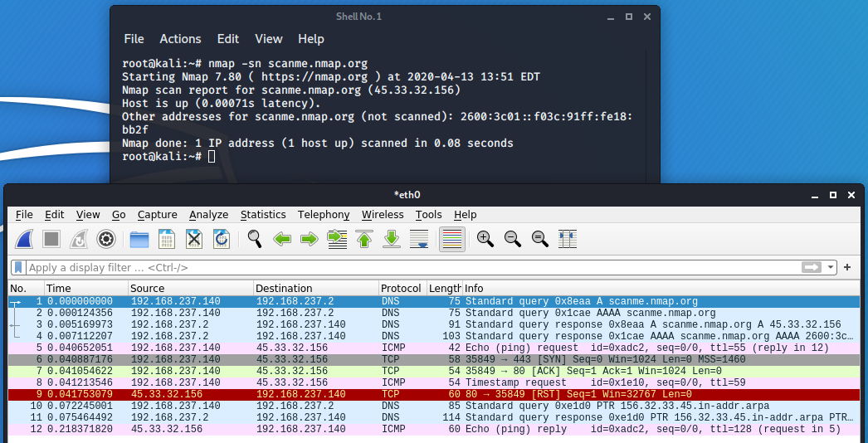Close this capture file icon
The height and width of the screenshot is (443, 868).
(x=193, y=239)
